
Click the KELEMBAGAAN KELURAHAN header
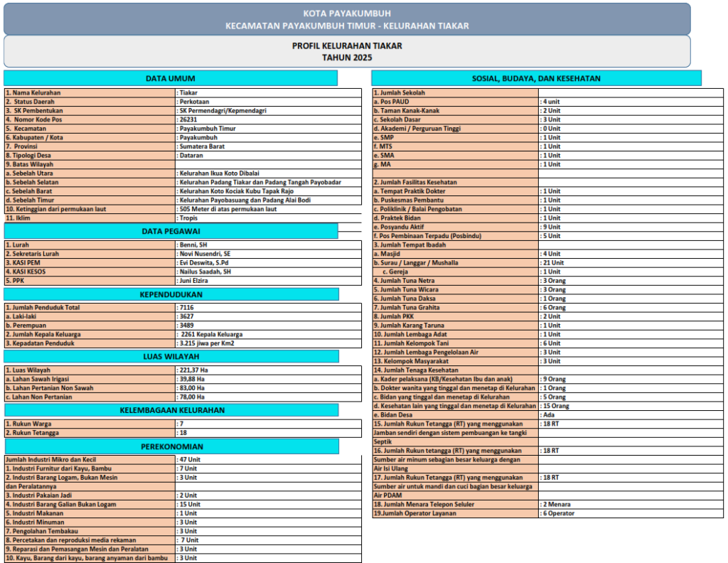[x=171, y=410]
